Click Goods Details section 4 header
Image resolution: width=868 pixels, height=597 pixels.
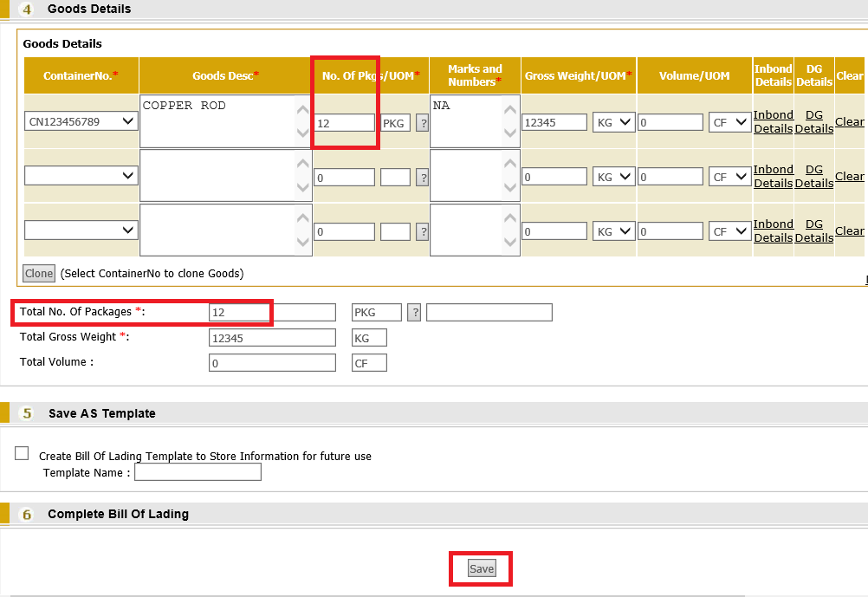pos(434,9)
